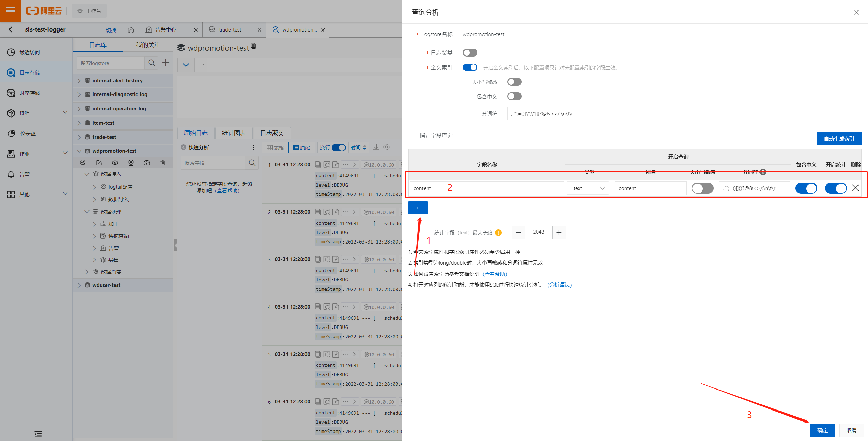Click the tokenizer column help question icon
This screenshot has height=441, width=868.
763,172
